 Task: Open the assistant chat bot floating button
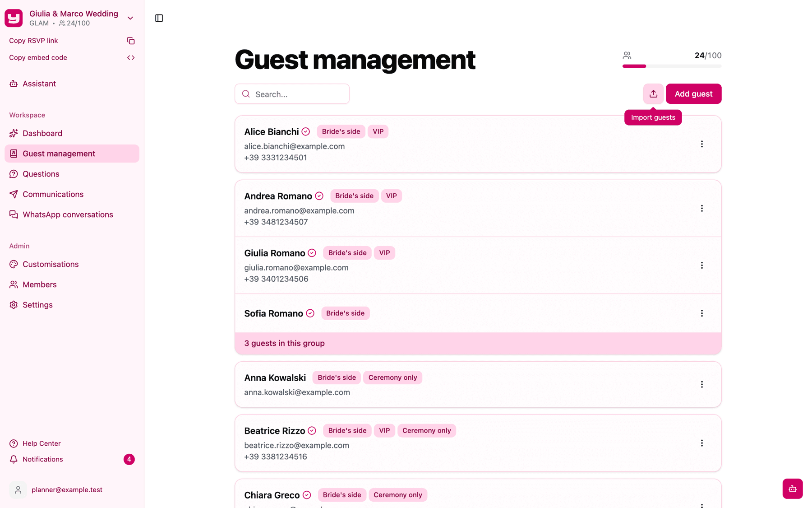[x=793, y=489]
